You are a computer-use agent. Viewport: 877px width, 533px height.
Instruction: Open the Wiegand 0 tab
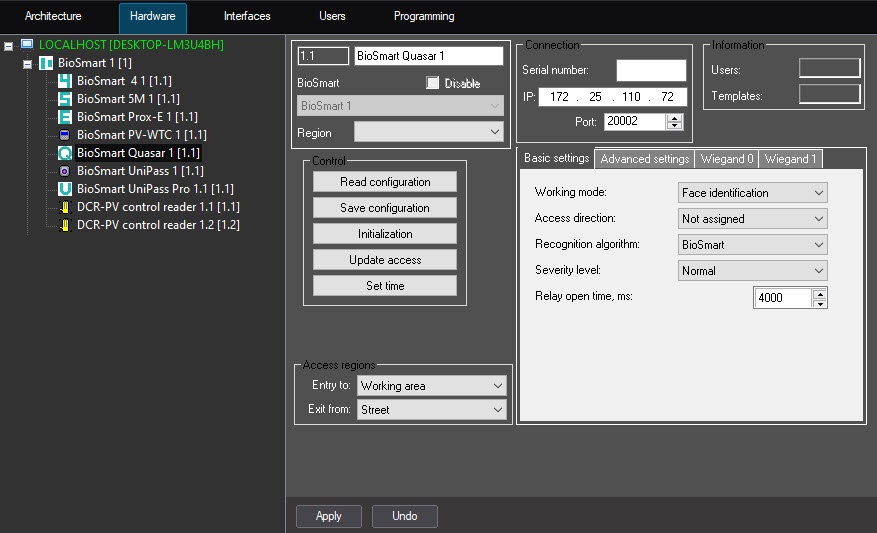(727, 159)
